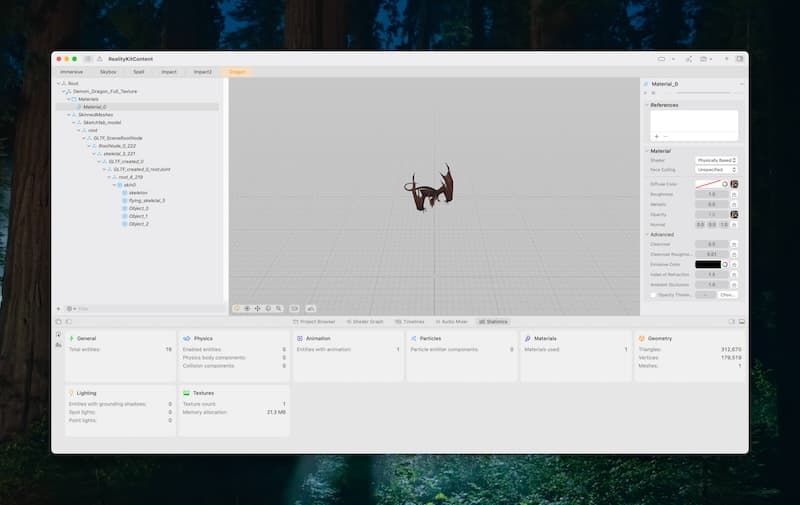The image size is (800, 505).
Task: Click the inspector panel toggle at top right
Action: click(739, 59)
